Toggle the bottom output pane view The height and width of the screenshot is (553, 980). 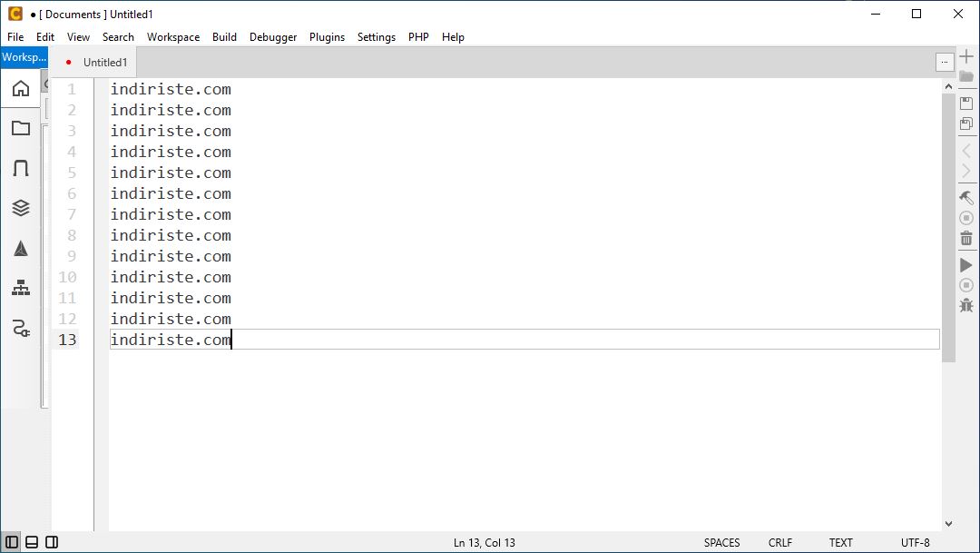pyautogui.click(x=32, y=542)
